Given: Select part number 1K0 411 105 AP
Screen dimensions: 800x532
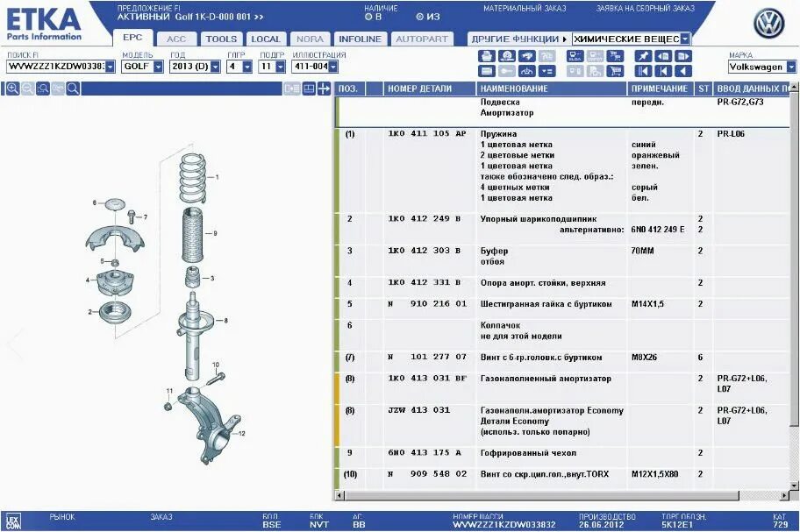Looking at the screenshot, I should click(427, 133).
